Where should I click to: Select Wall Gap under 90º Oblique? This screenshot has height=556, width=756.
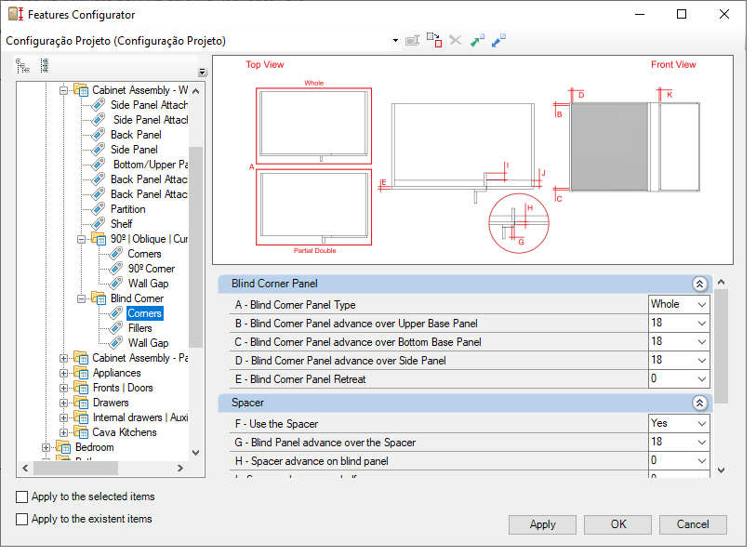coord(149,284)
